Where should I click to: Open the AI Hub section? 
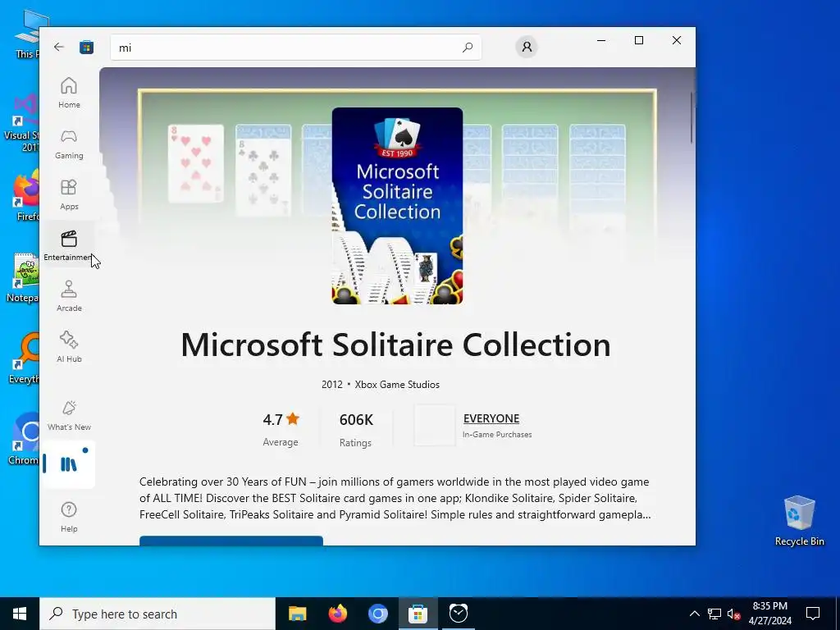(69, 347)
